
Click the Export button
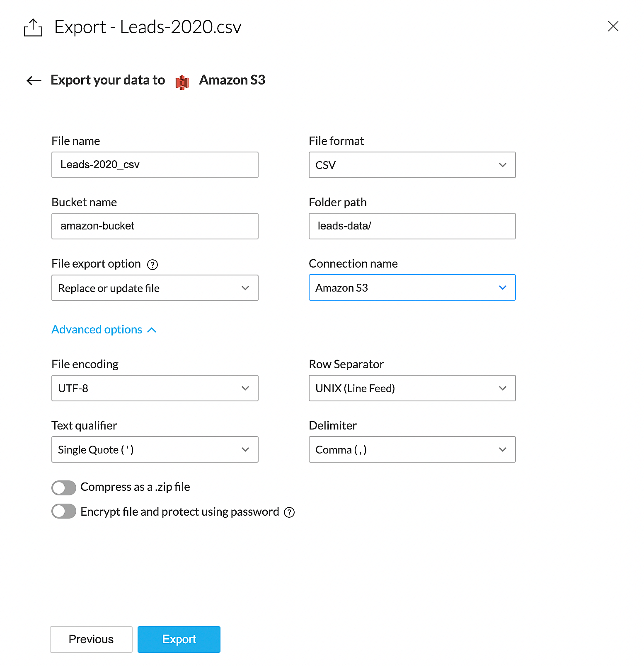179,639
